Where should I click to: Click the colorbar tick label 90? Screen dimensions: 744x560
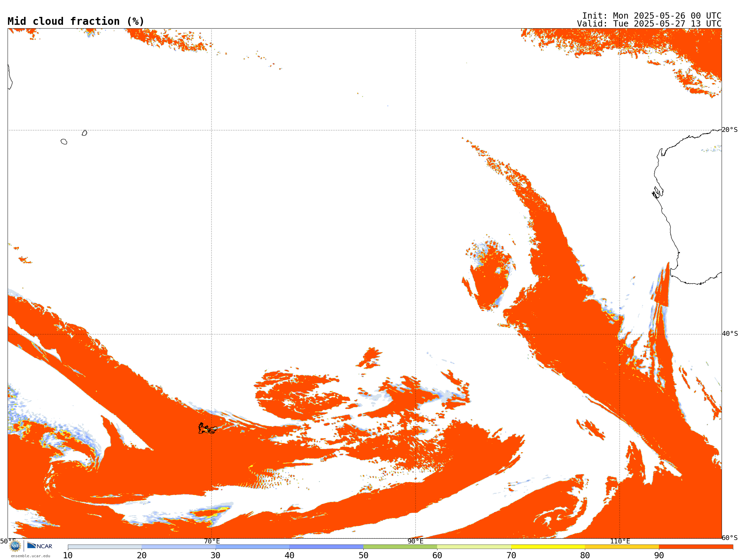pos(659,556)
